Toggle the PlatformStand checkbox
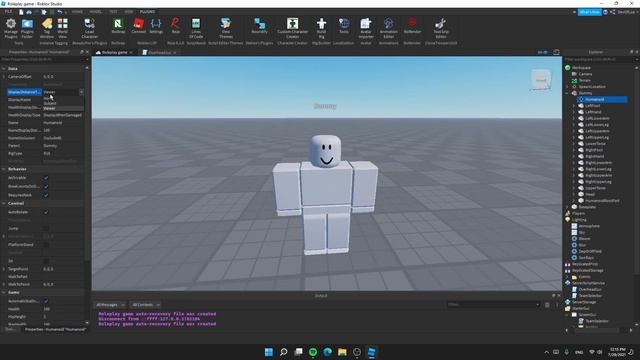Image resolution: width=640 pixels, height=360 pixels. pos(46,244)
